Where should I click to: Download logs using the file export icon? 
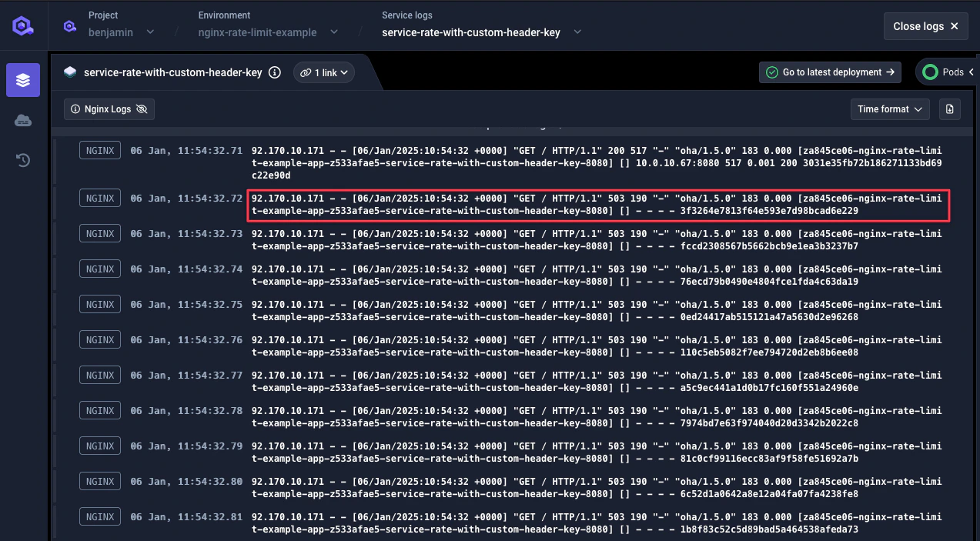coord(949,109)
